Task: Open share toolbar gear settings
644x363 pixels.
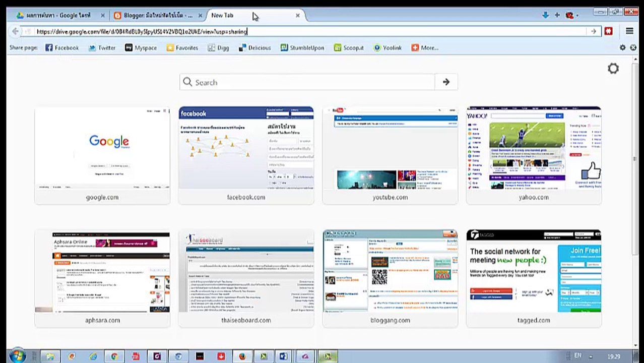Action: pyautogui.click(x=623, y=47)
